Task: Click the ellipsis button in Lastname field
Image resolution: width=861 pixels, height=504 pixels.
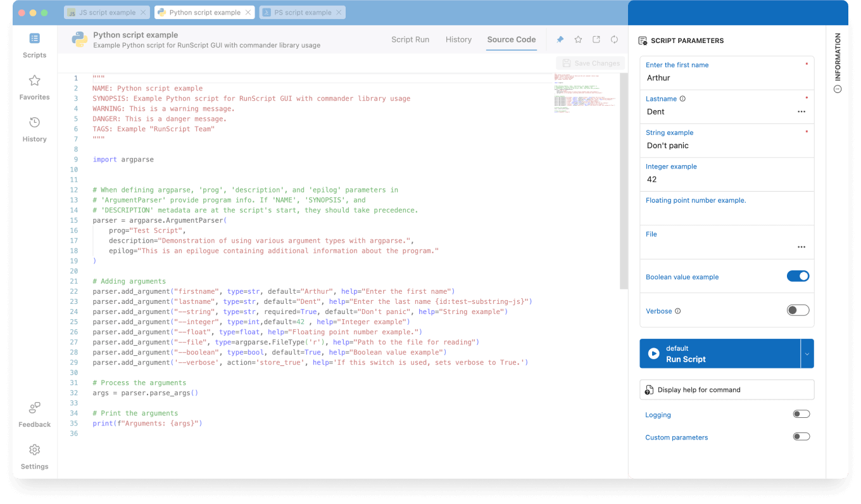Action: (x=801, y=111)
